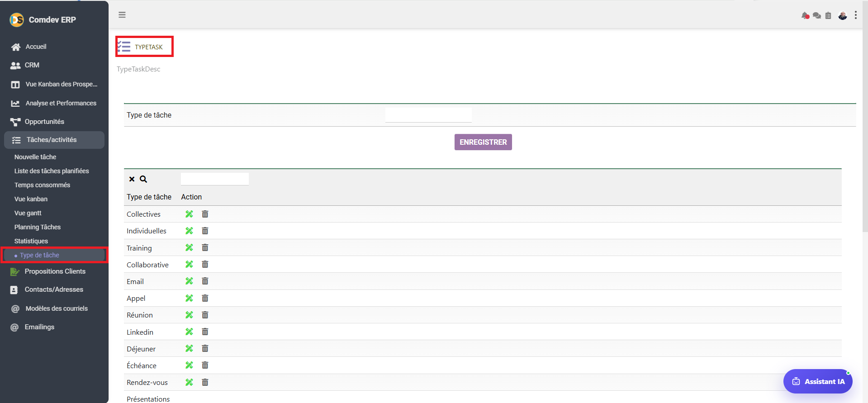This screenshot has width=868, height=403.
Task: Open Propositions Clients menu
Action: (54, 271)
